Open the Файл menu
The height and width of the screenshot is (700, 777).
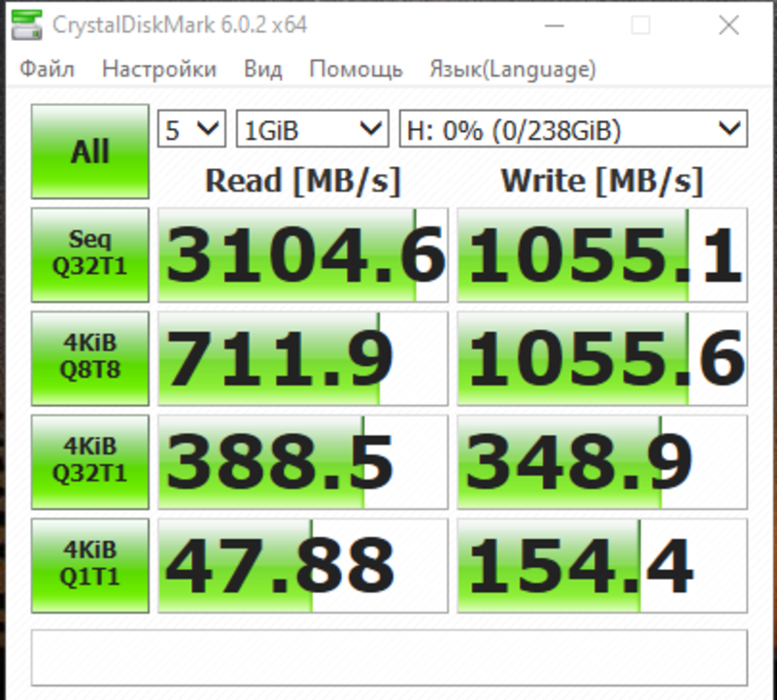coord(48,70)
